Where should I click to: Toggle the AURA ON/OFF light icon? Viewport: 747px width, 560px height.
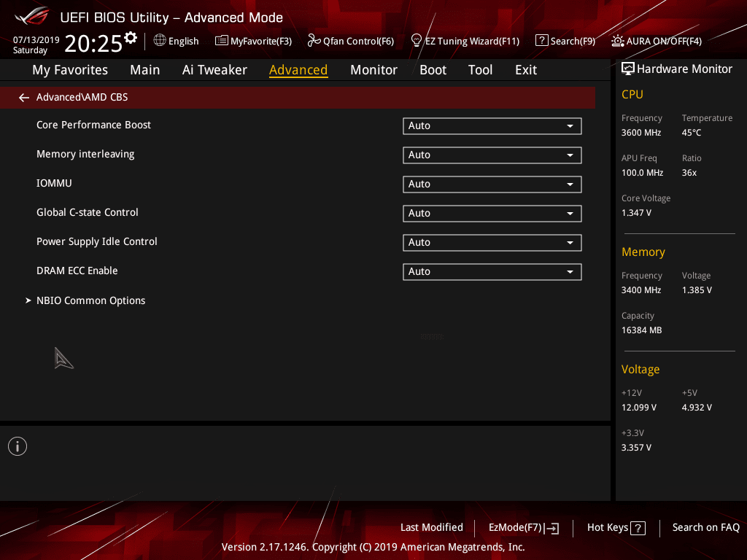(x=617, y=41)
